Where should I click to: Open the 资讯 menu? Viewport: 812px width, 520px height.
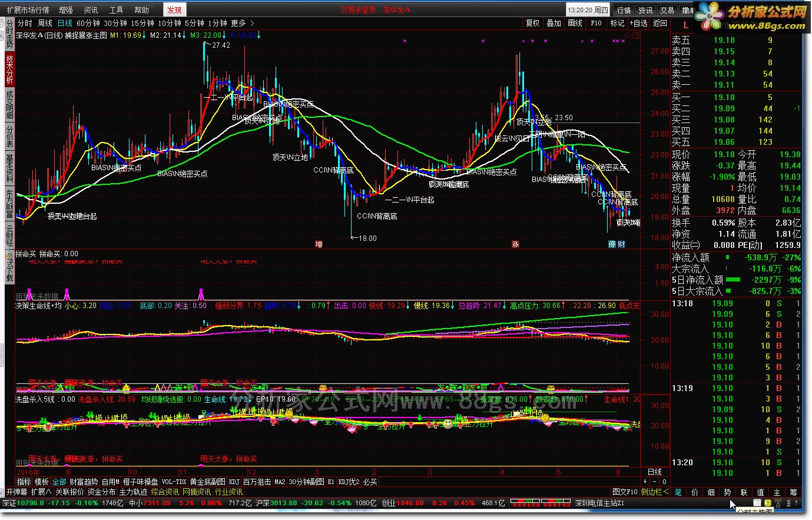click(91, 10)
